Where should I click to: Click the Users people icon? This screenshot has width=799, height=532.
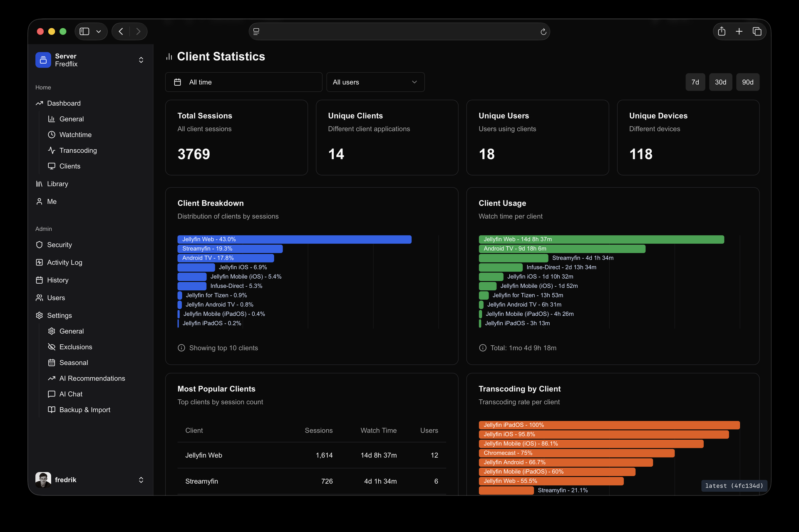point(39,298)
